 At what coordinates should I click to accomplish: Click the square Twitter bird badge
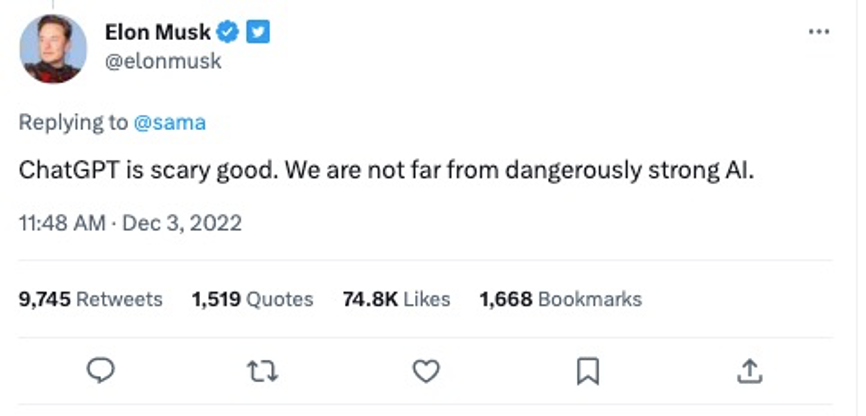pyautogui.click(x=259, y=33)
